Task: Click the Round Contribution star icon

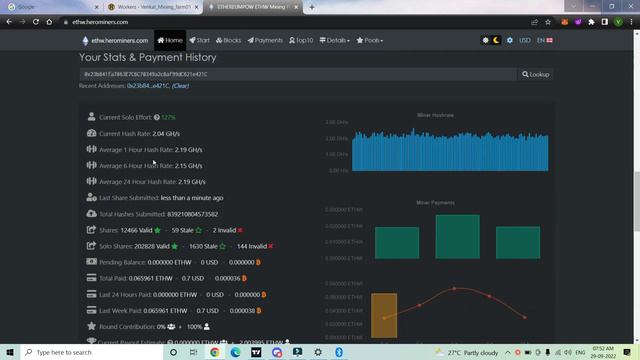Action: pyautogui.click(x=91, y=326)
